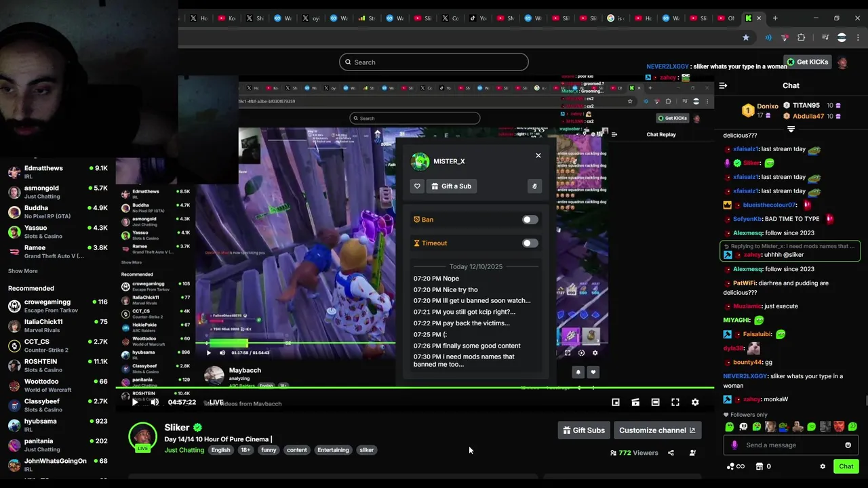Play the Sliker stream with the play button

135,402
